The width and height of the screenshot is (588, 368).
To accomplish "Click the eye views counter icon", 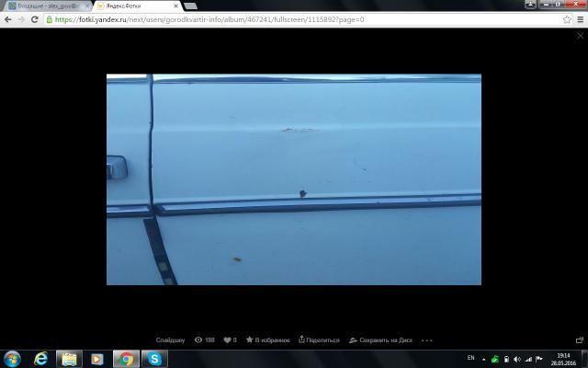I will [x=198, y=339].
